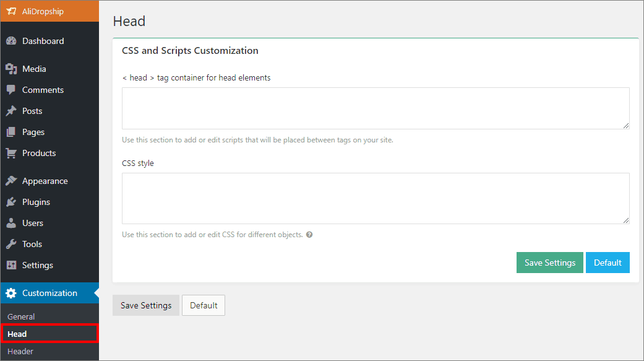Click the green Save Settings button

(x=549, y=263)
